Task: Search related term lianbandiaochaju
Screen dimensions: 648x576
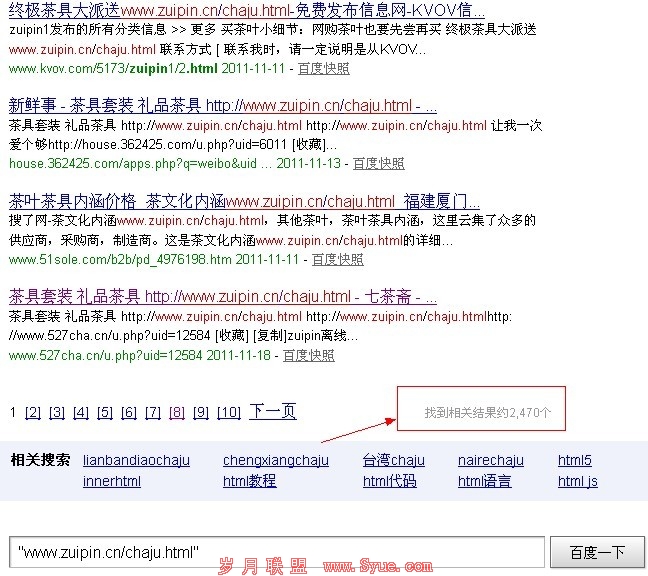Action: [136, 460]
